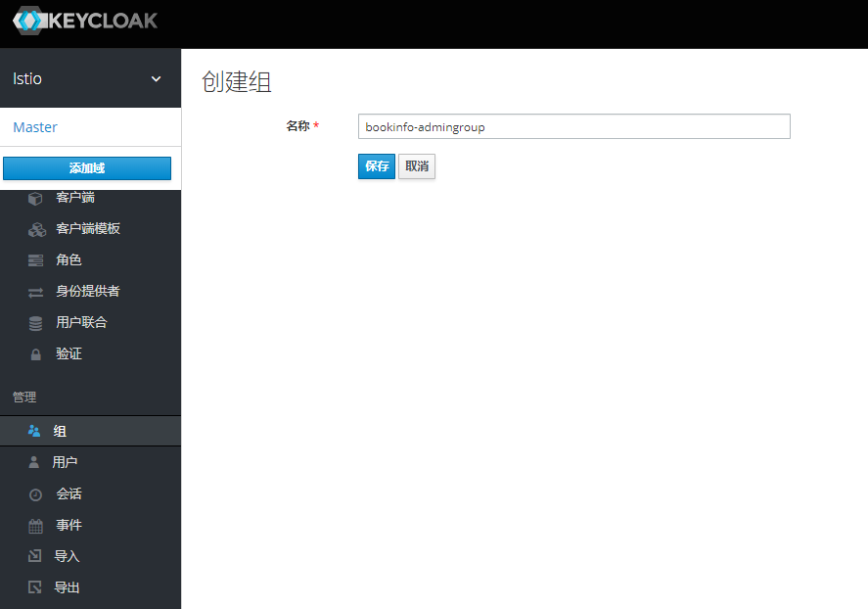868x609 pixels.
Task: Click the 会话 clock icon
Action: pyautogui.click(x=35, y=494)
